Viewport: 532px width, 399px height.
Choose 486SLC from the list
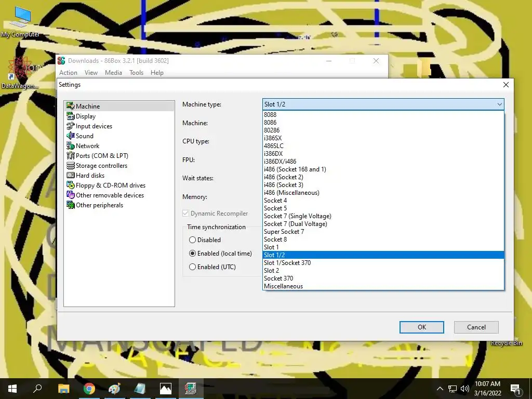coord(383,146)
